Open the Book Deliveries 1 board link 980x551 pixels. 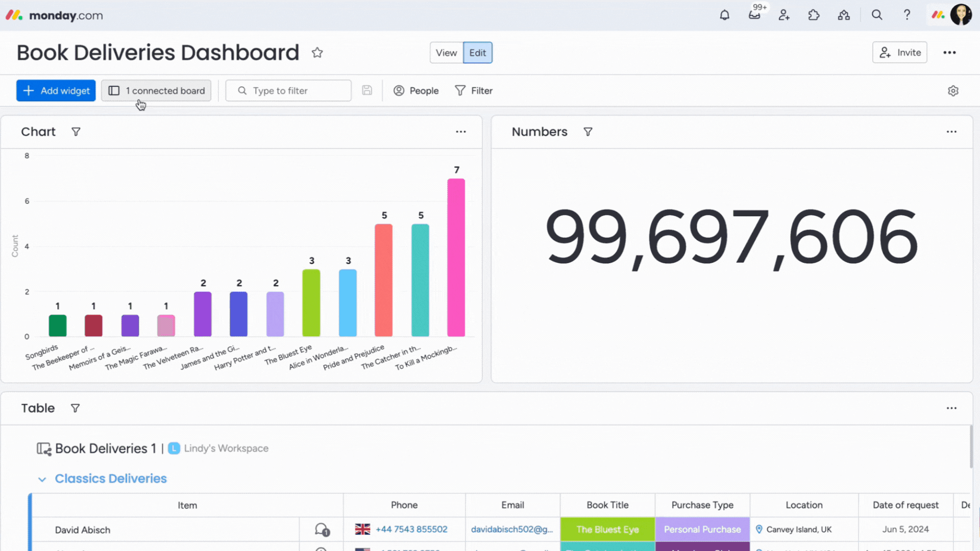click(105, 448)
